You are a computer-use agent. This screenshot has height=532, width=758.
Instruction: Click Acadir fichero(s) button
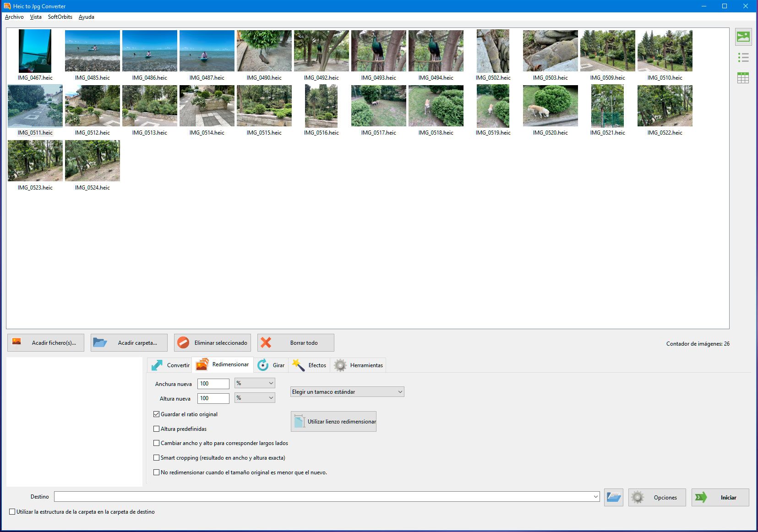coord(45,342)
